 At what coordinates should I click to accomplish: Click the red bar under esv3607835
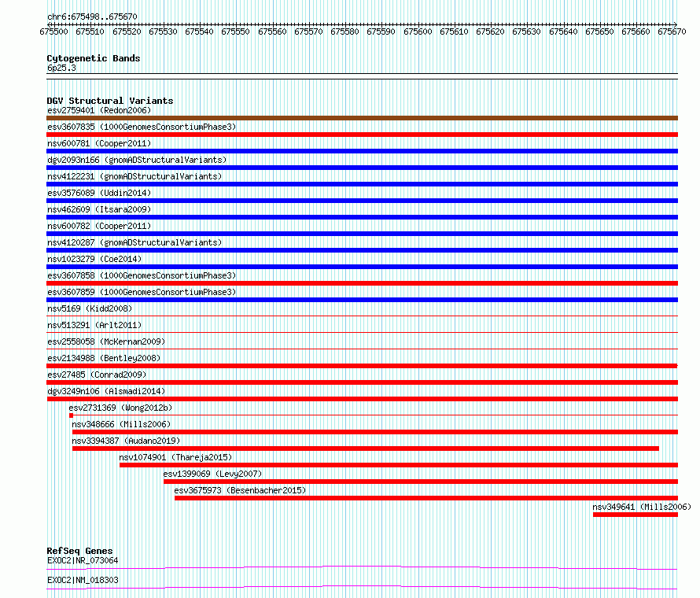(362, 135)
